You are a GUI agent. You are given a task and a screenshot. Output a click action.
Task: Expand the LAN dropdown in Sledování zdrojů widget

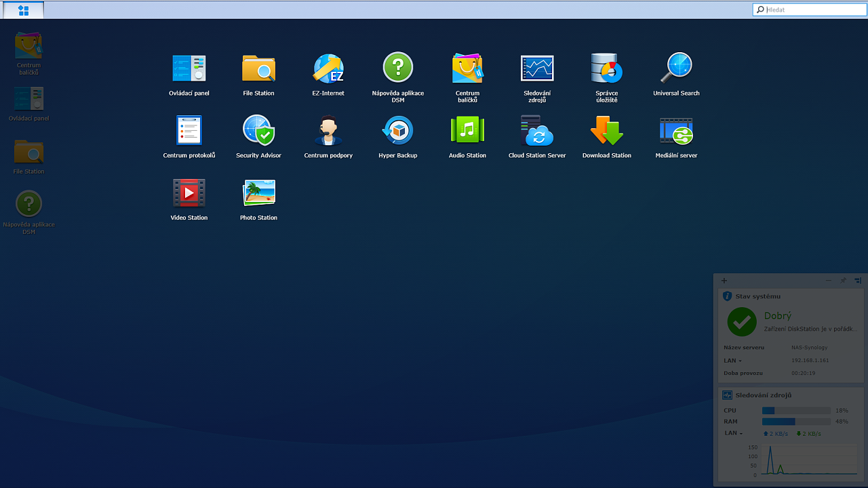(x=734, y=433)
